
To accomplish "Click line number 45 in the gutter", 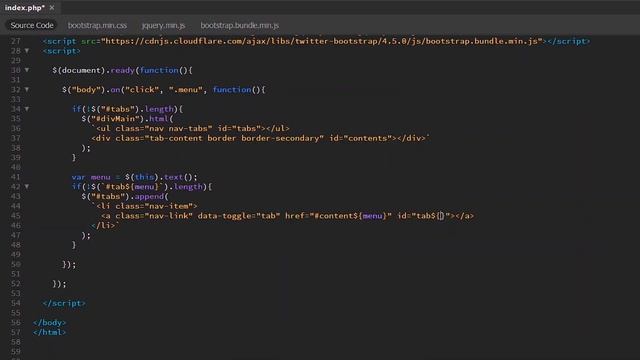I will tap(16, 216).
